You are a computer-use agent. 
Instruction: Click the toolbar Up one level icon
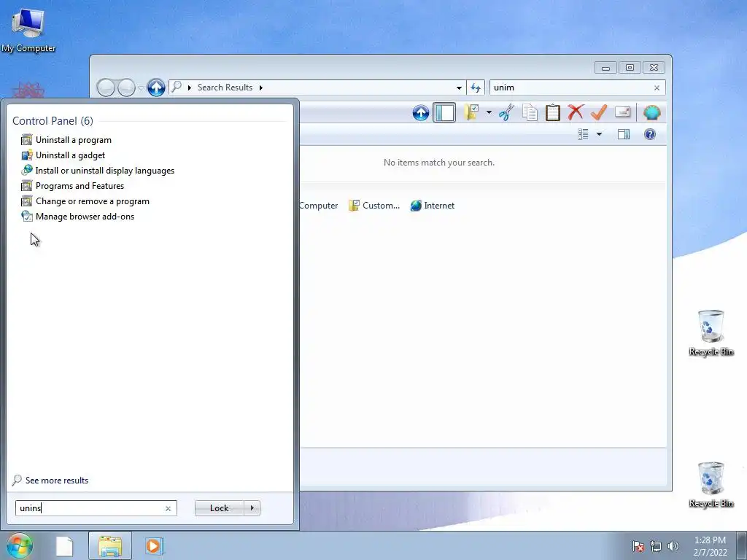421,113
